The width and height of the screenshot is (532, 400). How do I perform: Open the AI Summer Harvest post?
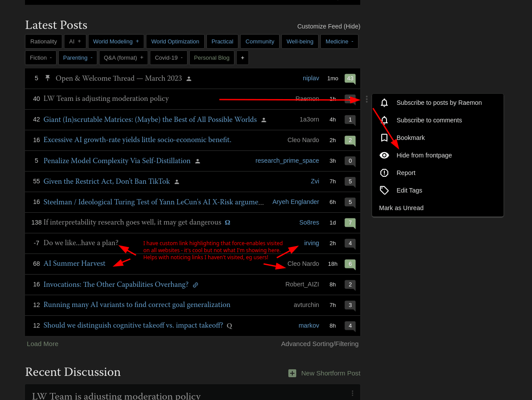point(74,264)
